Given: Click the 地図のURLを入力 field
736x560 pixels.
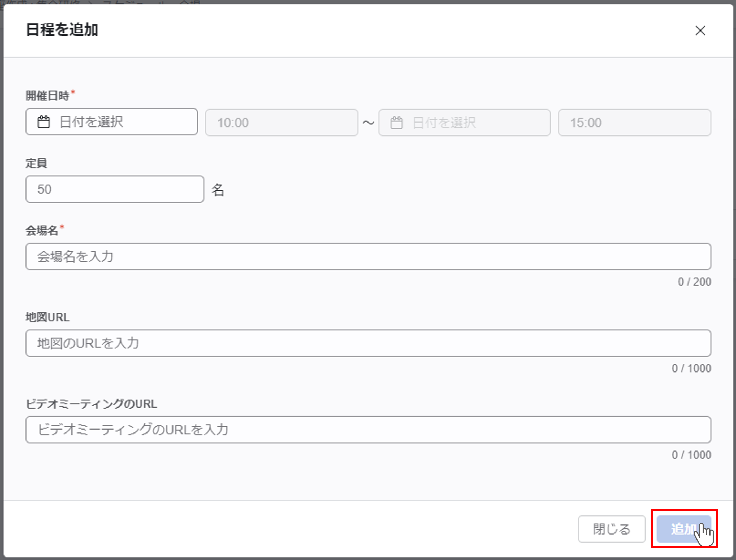Looking at the screenshot, I should point(368,343).
